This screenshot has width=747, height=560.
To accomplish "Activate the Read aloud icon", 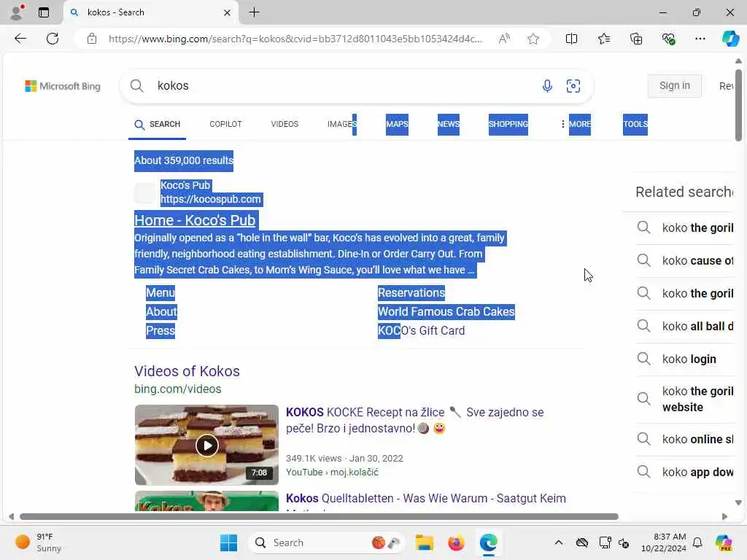I will pyautogui.click(x=504, y=39).
